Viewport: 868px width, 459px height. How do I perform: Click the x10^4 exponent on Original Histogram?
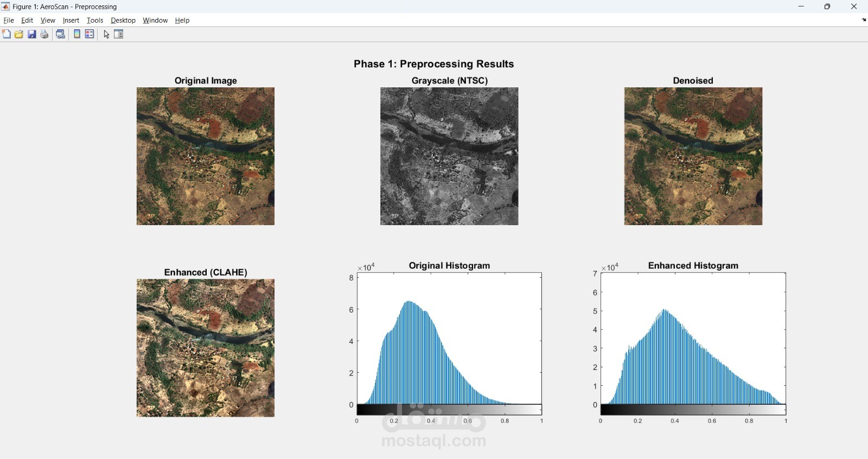point(366,267)
